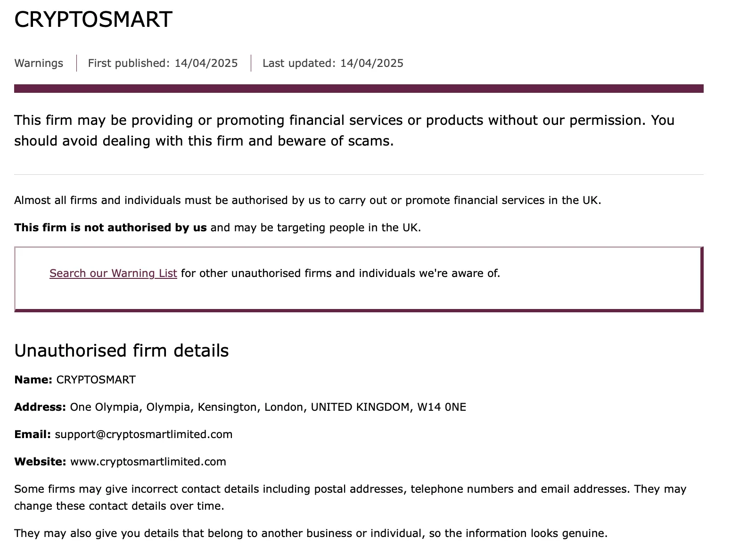This screenshot has width=756, height=553.
Task: Click the www.cryptosmartlimited.com website text
Action: pyautogui.click(x=148, y=462)
